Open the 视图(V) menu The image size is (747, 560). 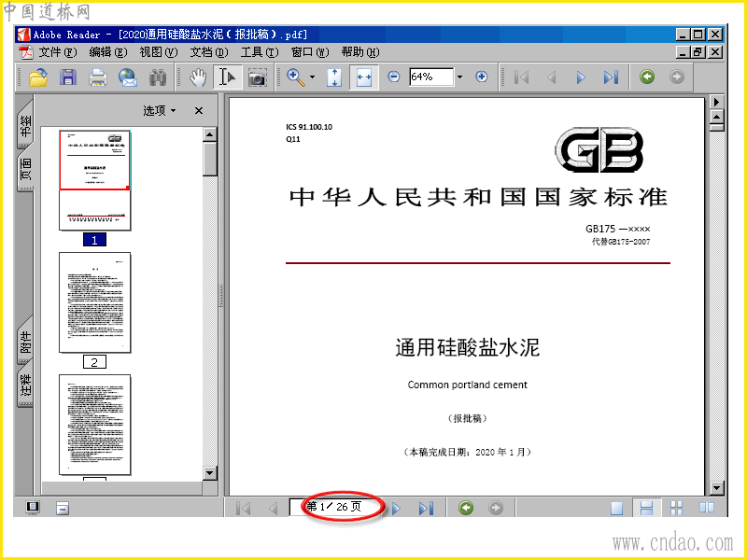159,52
